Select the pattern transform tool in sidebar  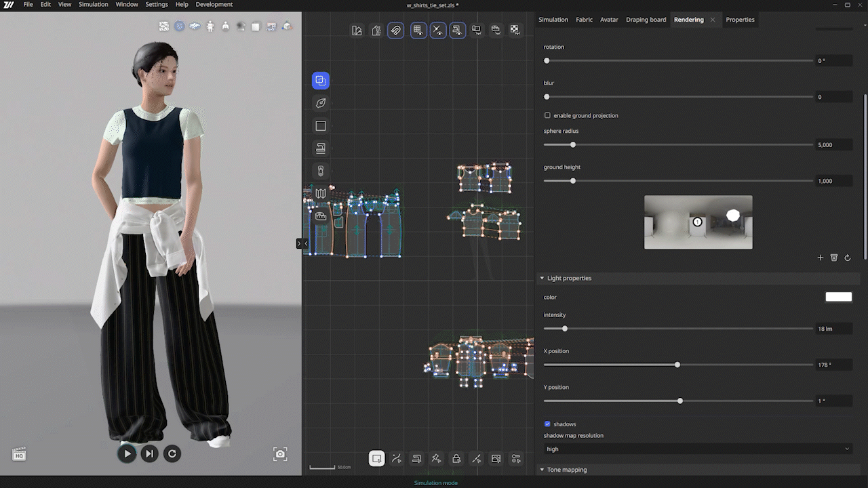click(320, 80)
